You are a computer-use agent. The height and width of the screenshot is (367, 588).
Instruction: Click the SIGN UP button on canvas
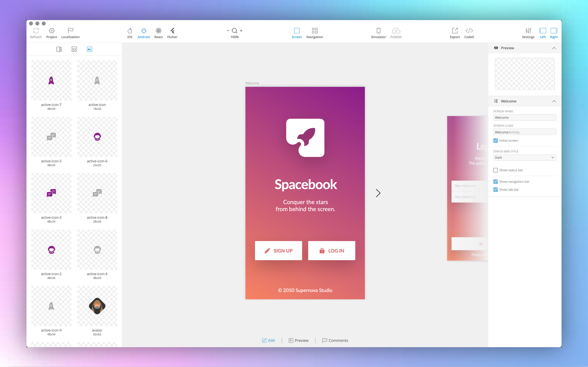click(278, 250)
